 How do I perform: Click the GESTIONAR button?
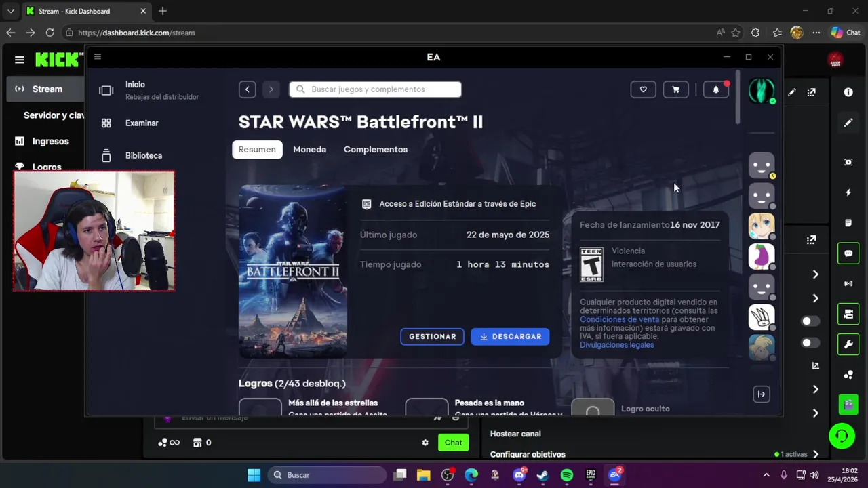(x=432, y=336)
